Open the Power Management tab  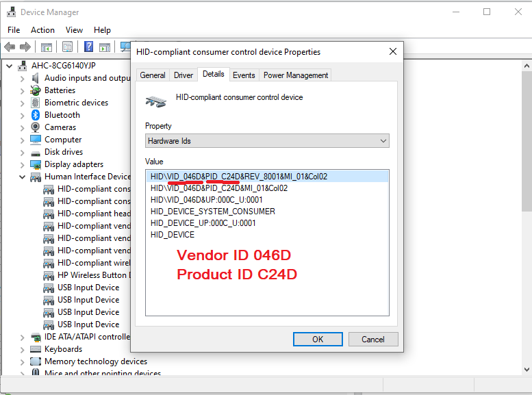coord(296,75)
